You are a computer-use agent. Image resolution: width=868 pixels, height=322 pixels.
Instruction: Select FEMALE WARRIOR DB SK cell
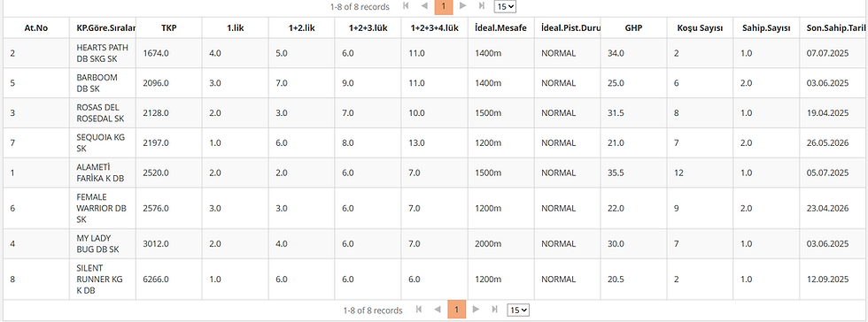coord(103,208)
